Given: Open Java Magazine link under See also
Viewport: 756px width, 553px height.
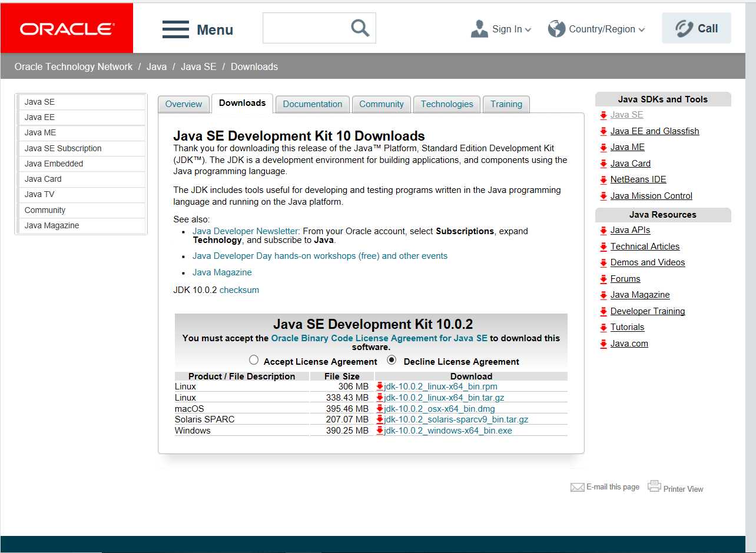Looking at the screenshot, I should pyautogui.click(x=222, y=272).
